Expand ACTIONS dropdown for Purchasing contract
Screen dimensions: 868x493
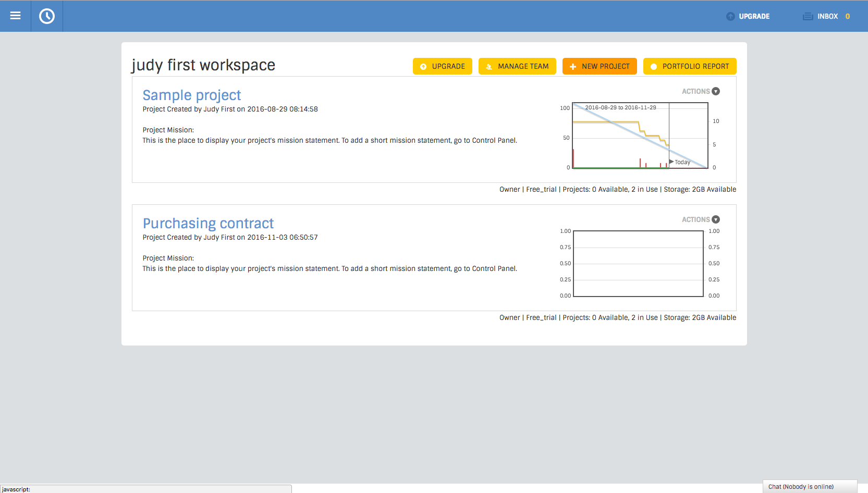tap(701, 219)
